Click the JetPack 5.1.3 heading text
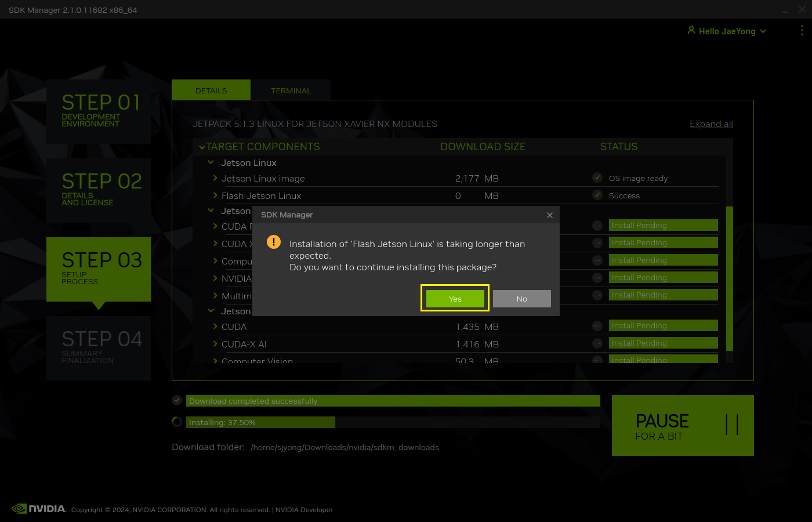Viewport: 812px width, 522px height. [x=315, y=124]
